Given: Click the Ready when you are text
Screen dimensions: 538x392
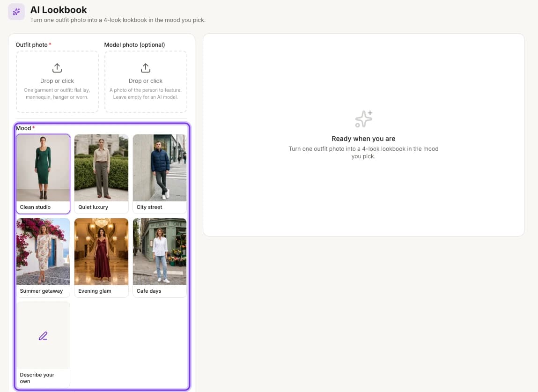Looking at the screenshot, I should coord(363,139).
